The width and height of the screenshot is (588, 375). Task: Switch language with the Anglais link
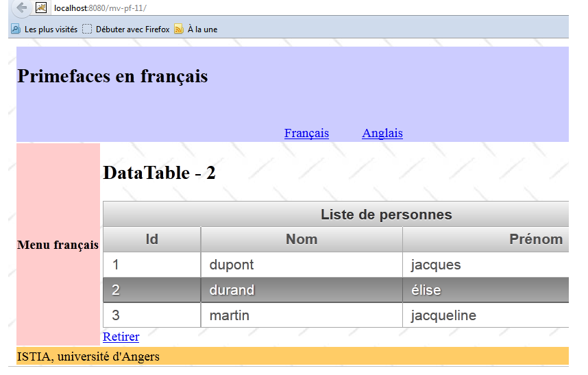point(382,133)
